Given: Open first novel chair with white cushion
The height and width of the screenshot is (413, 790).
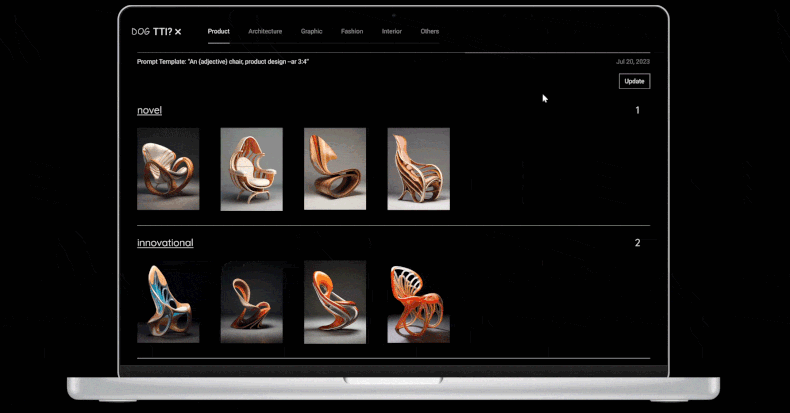Looking at the screenshot, I should coord(168,169).
